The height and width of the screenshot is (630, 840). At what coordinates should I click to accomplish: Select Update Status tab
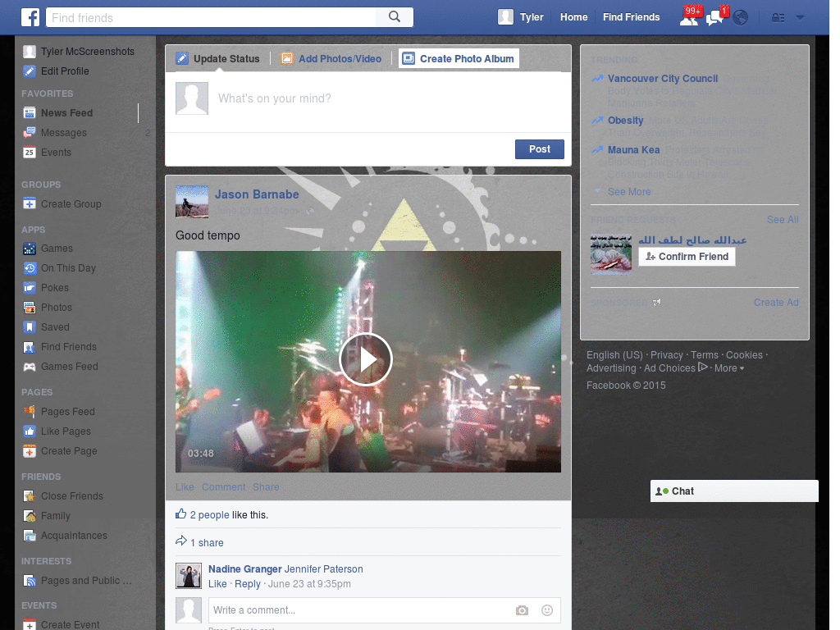point(218,59)
